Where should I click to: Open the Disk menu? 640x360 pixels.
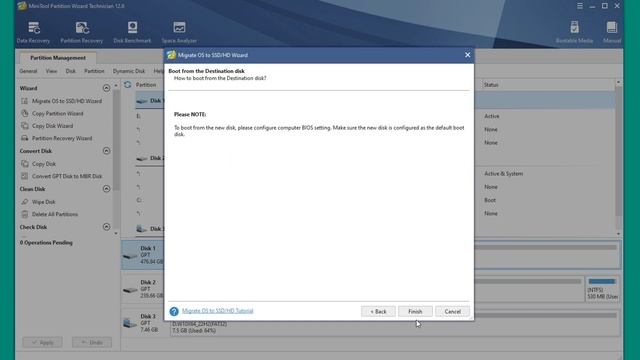[x=71, y=71]
